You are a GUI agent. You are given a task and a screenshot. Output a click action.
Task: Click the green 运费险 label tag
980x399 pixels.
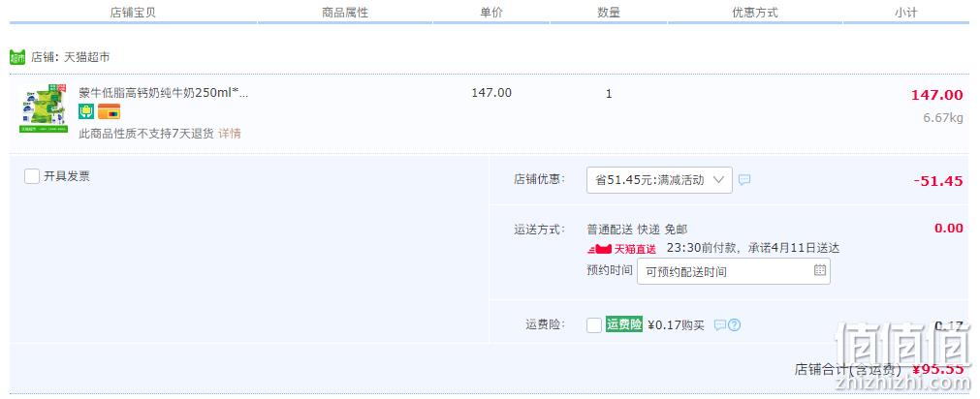pos(623,324)
